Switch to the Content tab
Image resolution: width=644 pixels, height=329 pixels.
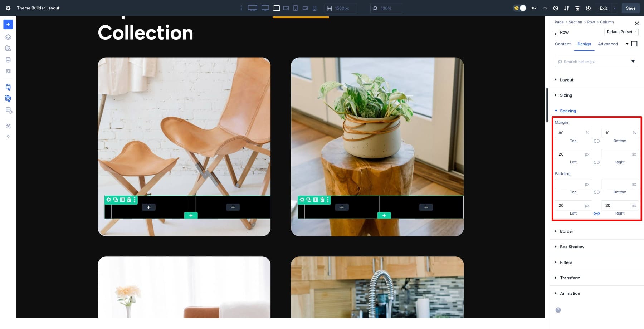(562, 44)
